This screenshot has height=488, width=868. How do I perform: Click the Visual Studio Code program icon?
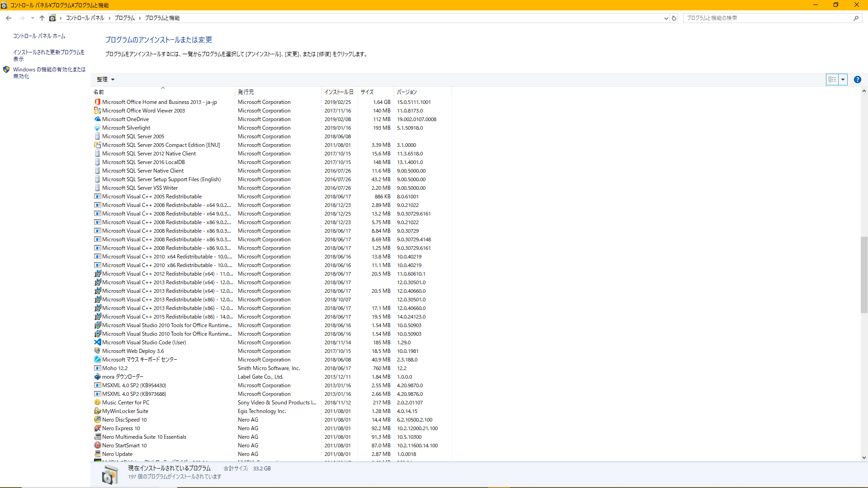pos(97,343)
